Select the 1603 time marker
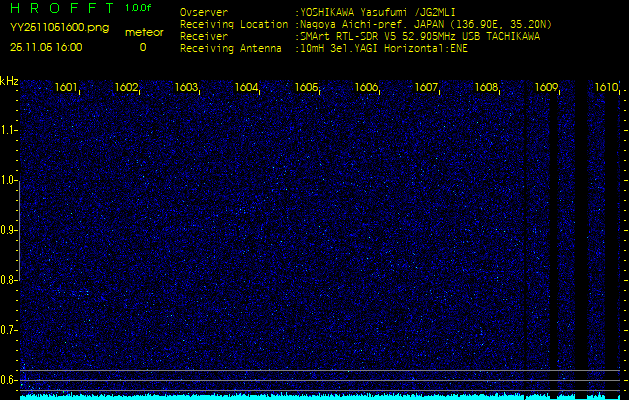629x400 pixels. click(x=187, y=88)
